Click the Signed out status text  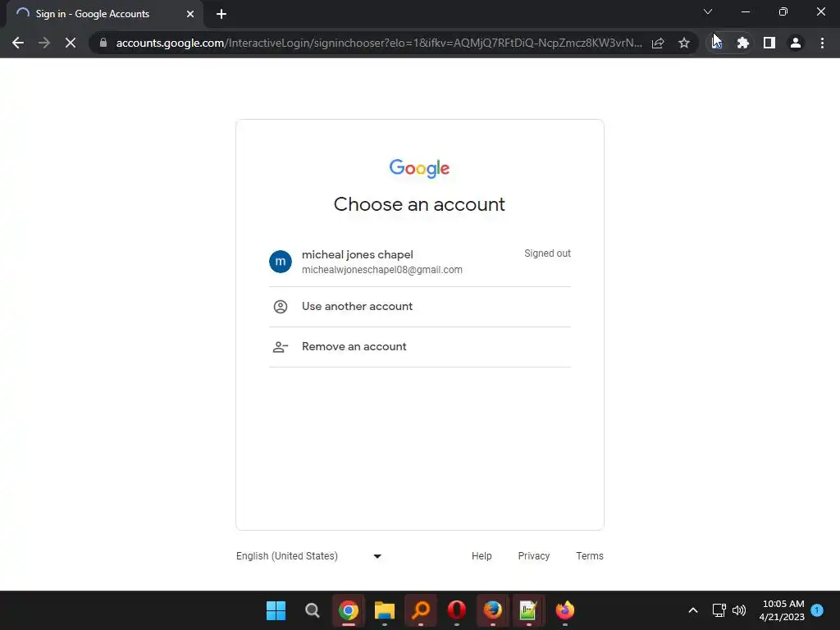point(547,253)
